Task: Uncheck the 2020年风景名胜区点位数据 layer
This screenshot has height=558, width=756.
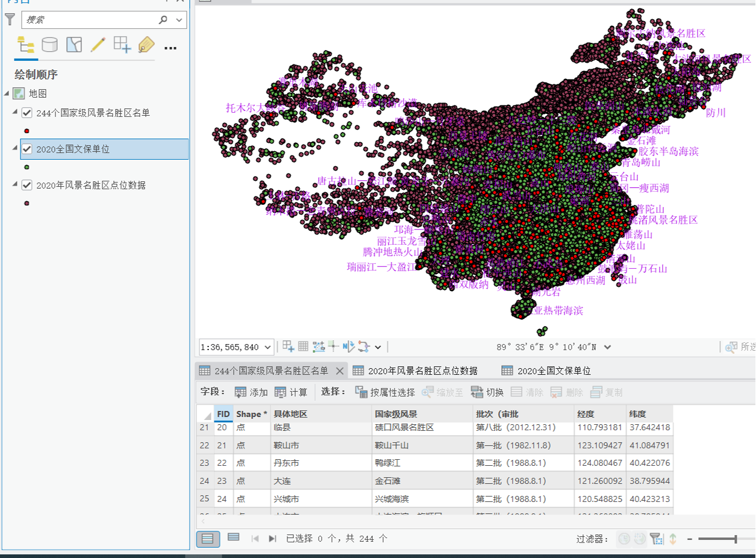Action: pos(27,185)
